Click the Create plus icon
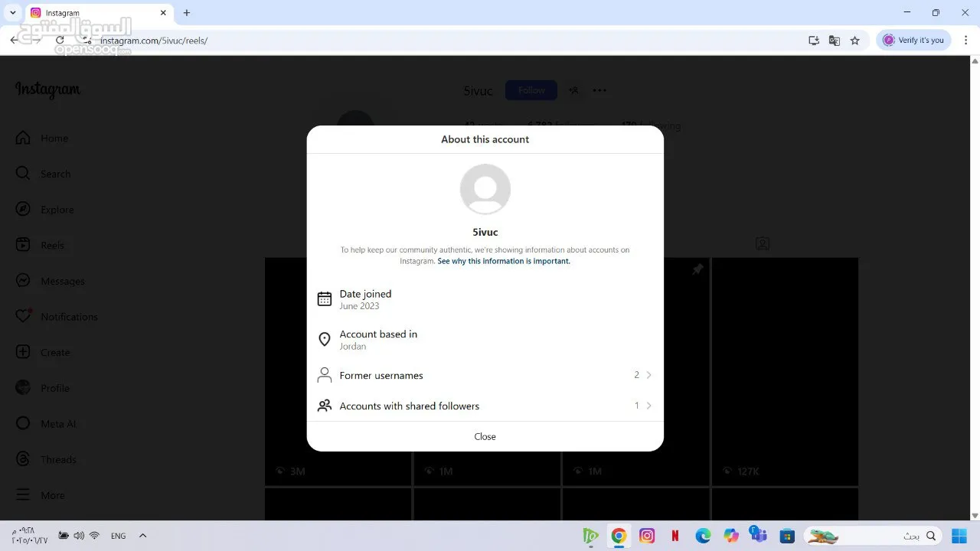Image resolution: width=980 pixels, height=551 pixels. pos(24,352)
